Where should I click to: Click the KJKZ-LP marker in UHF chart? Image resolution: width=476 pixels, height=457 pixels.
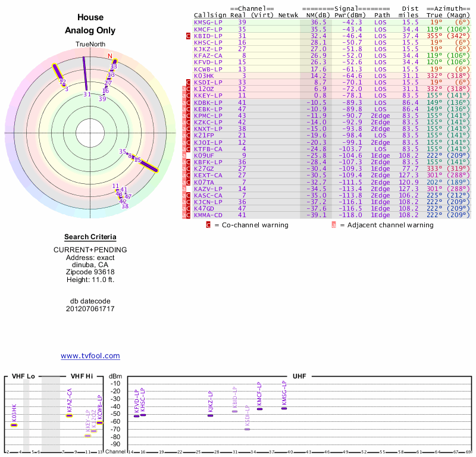click(210, 415)
